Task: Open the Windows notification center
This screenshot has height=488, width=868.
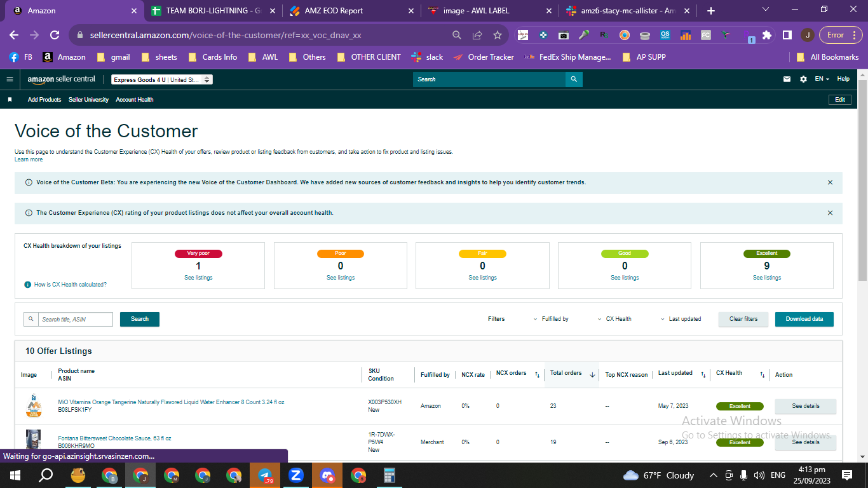Action: click(x=847, y=475)
